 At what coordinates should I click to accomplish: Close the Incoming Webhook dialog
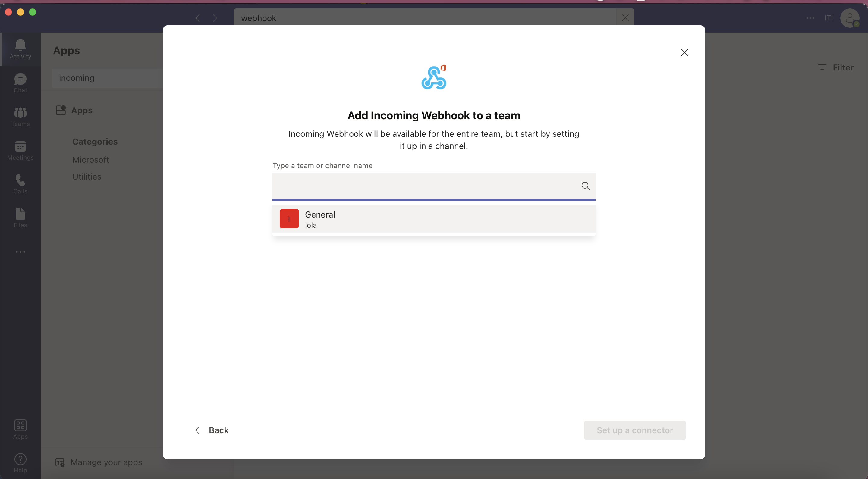(684, 52)
